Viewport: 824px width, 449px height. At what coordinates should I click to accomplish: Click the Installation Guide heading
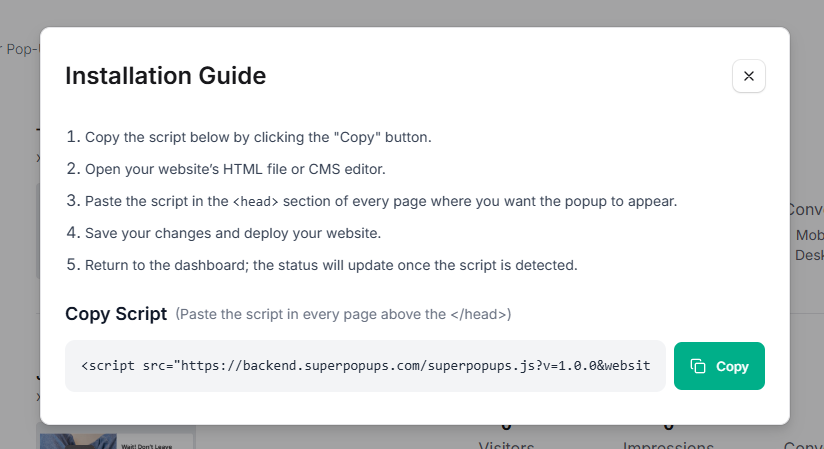coord(166,76)
